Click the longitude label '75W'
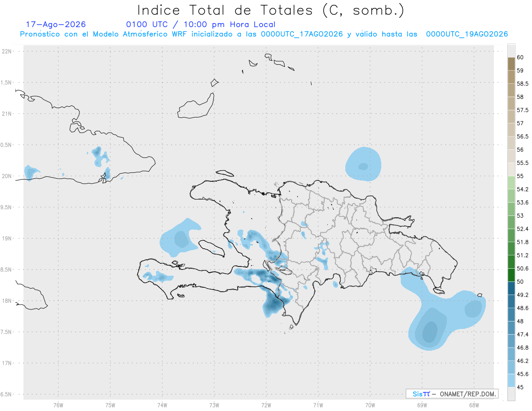 pos(110,405)
